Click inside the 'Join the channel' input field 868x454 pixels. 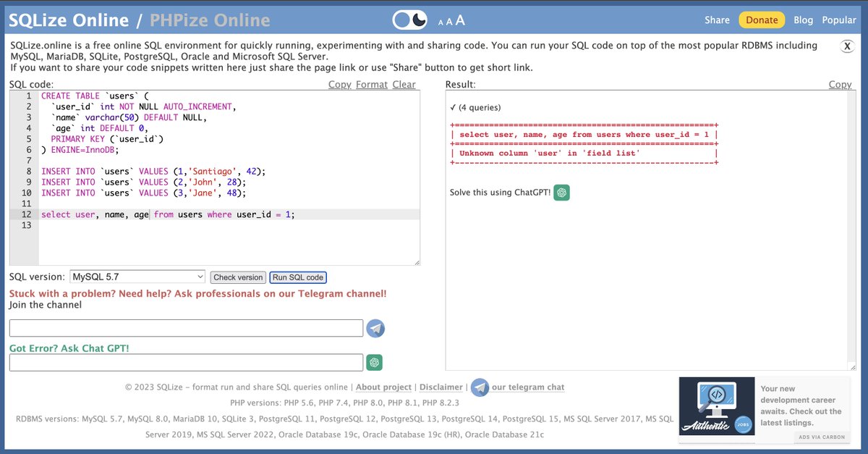(184, 328)
